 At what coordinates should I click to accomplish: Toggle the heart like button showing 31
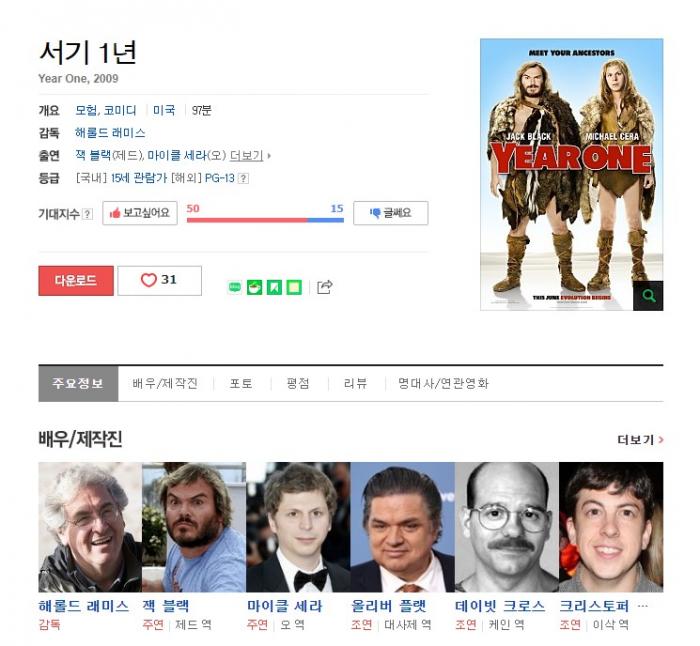[x=159, y=280]
